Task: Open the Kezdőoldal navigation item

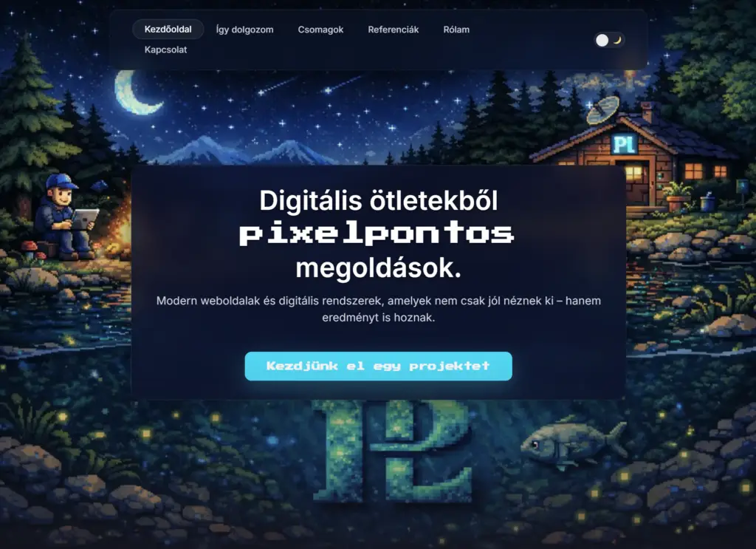Action: click(x=168, y=30)
